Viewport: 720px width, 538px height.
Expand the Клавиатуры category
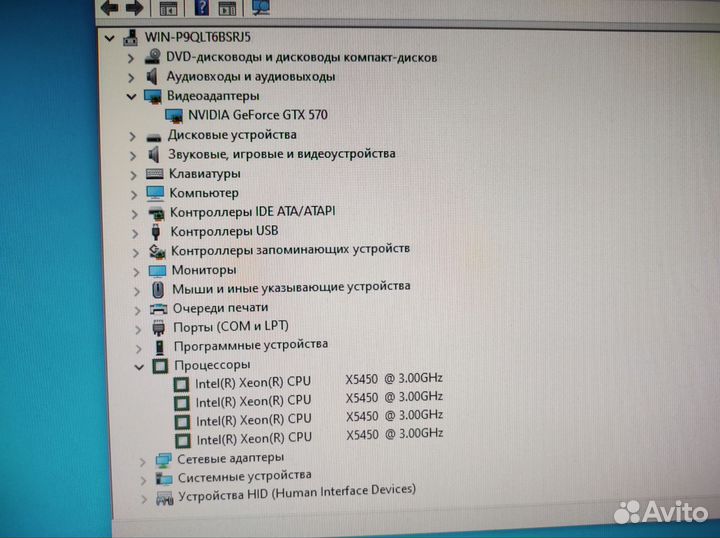coord(134,175)
